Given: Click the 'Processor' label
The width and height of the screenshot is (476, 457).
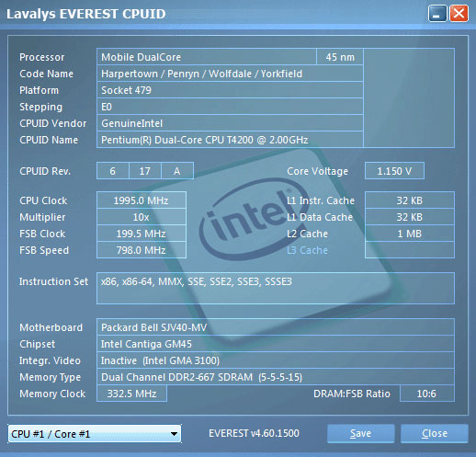Looking at the screenshot, I should [x=42, y=57].
